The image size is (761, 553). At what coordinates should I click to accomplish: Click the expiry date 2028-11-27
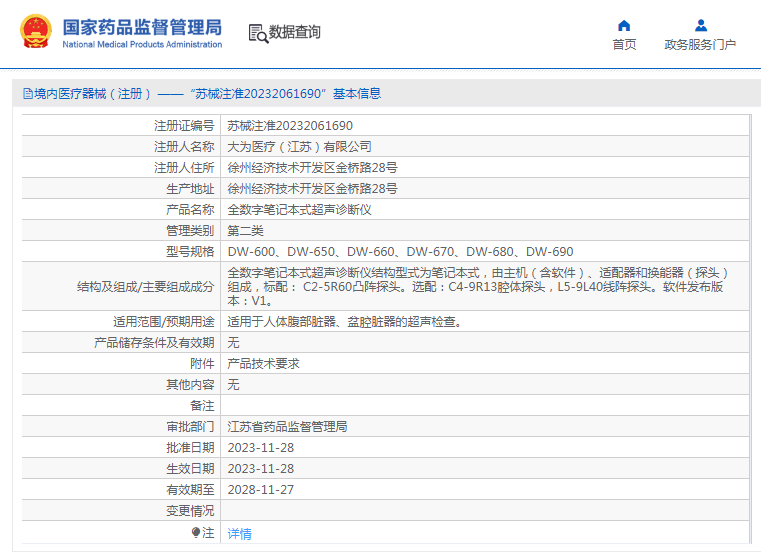(261, 490)
